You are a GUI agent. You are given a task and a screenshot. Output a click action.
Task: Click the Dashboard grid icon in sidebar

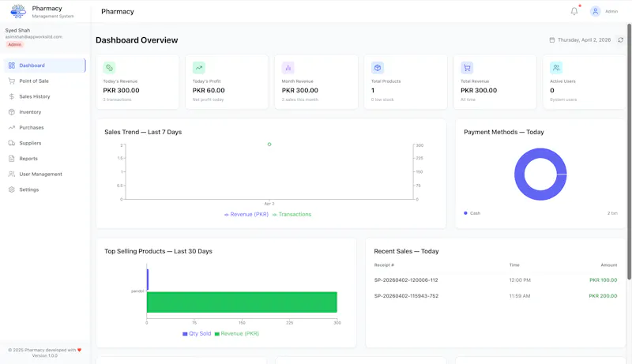pyautogui.click(x=11, y=66)
